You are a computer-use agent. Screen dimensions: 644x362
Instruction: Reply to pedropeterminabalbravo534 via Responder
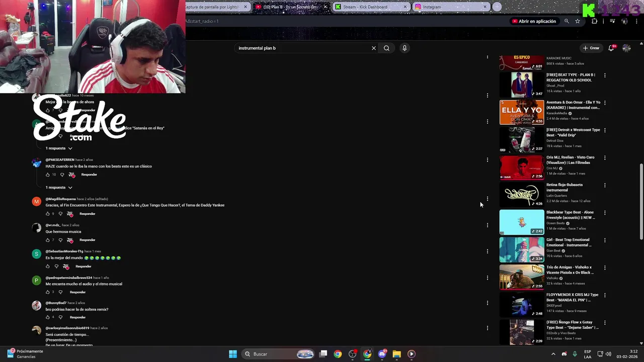tap(77, 292)
